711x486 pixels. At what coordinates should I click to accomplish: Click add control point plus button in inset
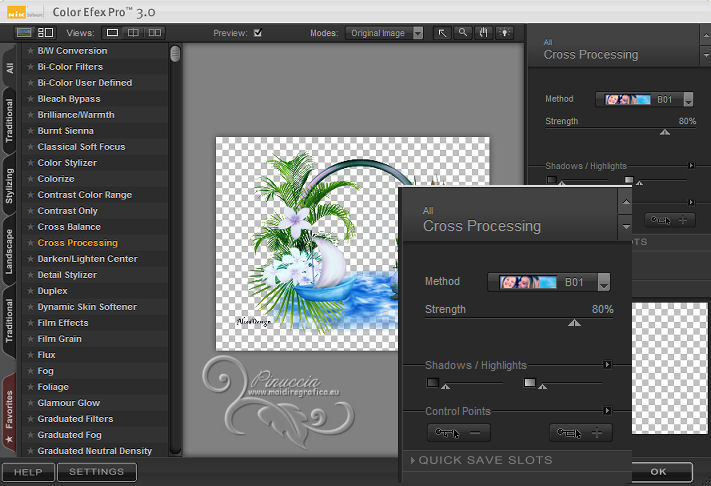[580, 433]
